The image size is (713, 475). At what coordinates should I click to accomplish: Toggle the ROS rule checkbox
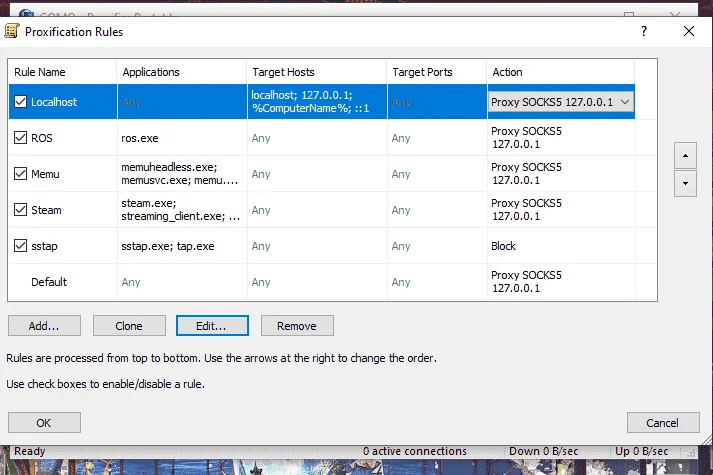(20, 137)
